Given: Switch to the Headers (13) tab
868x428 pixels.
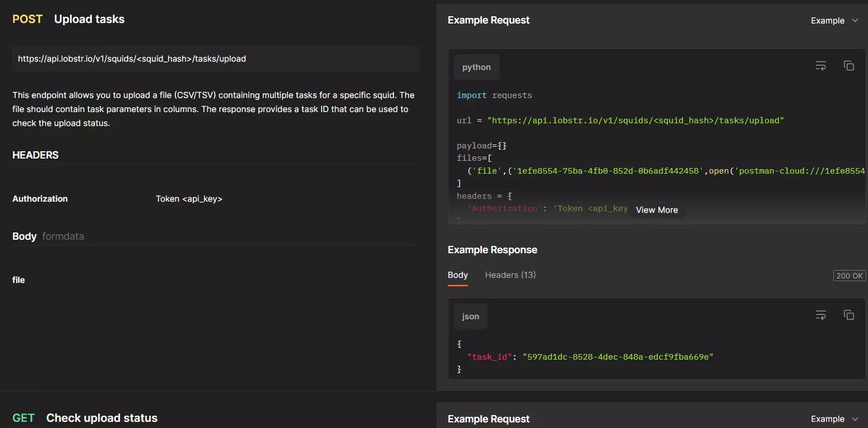Looking at the screenshot, I should pyautogui.click(x=510, y=275).
